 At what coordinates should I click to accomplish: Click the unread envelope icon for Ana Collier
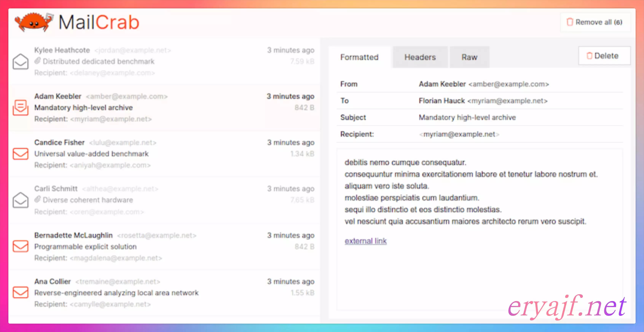pyautogui.click(x=21, y=293)
